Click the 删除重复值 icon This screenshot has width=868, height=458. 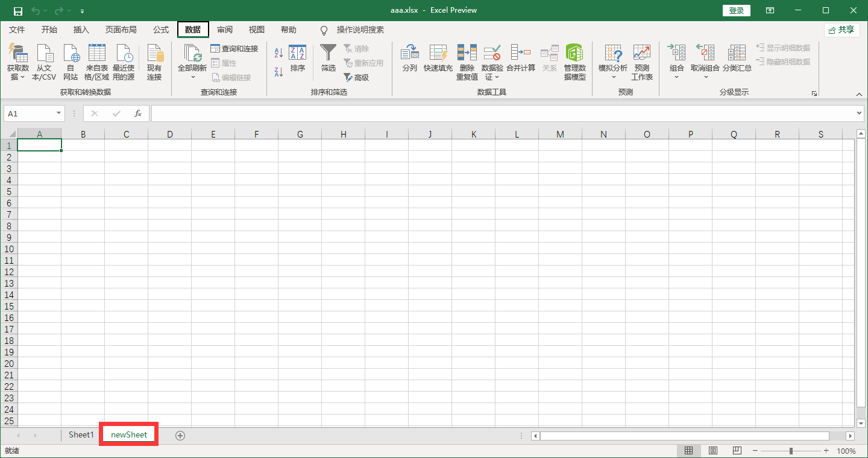(x=467, y=54)
